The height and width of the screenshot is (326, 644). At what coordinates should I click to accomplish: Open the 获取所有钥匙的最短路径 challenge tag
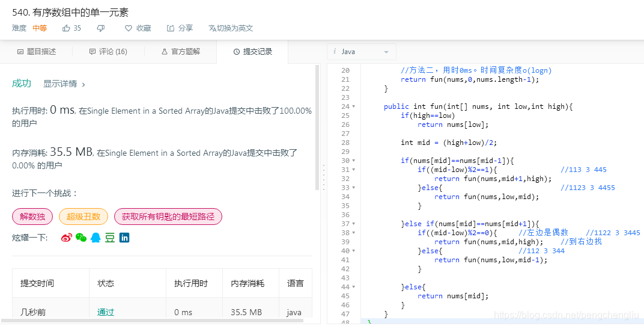click(x=168, y=217)
